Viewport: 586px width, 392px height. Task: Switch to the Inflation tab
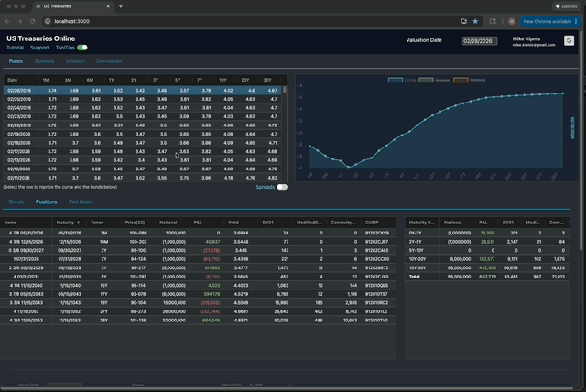75,60
